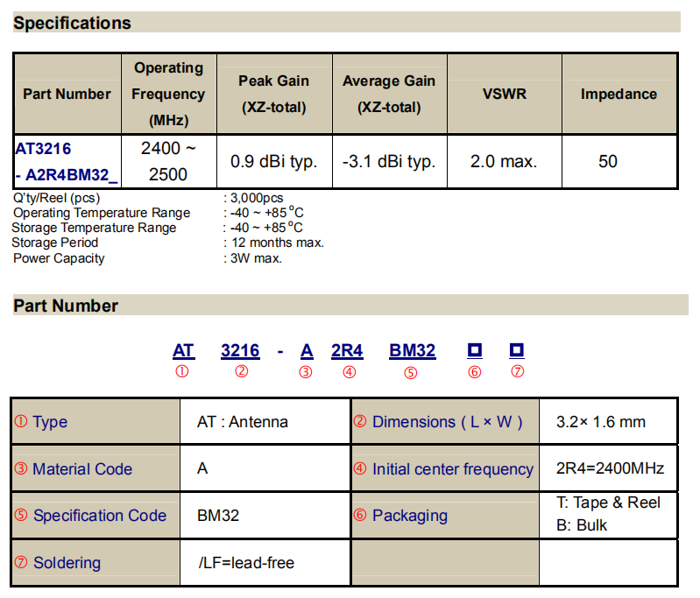Click the 'Soldering' label

coord(67,563)
